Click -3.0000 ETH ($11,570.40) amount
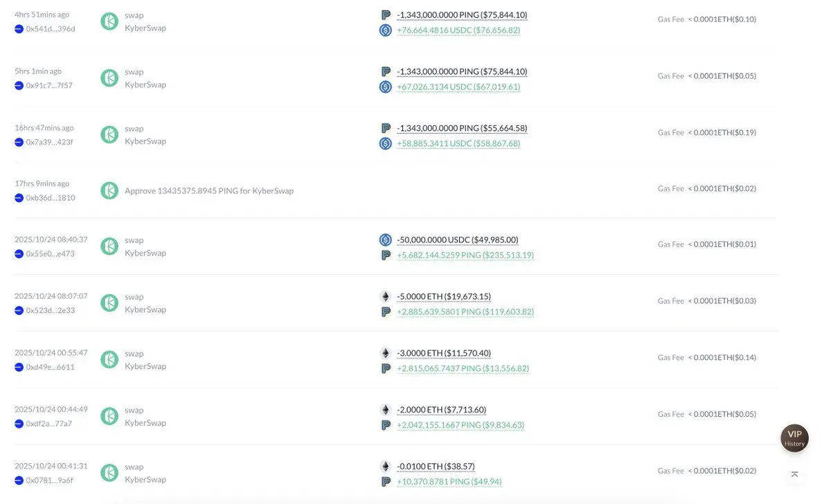The image size is (831, 504). (x=444, y=353)
